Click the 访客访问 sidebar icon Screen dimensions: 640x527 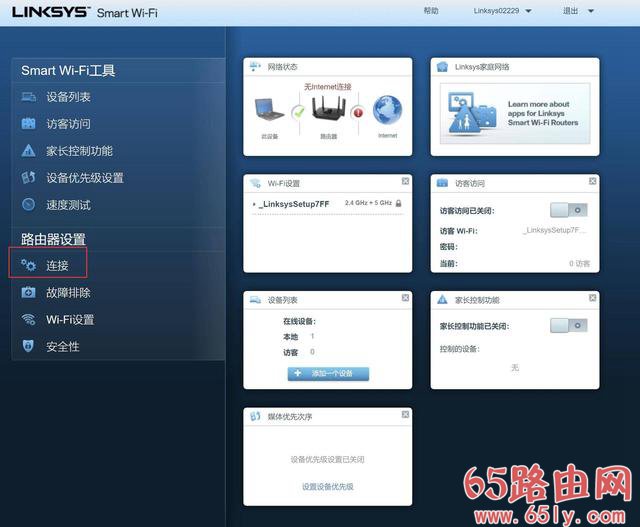29,123
